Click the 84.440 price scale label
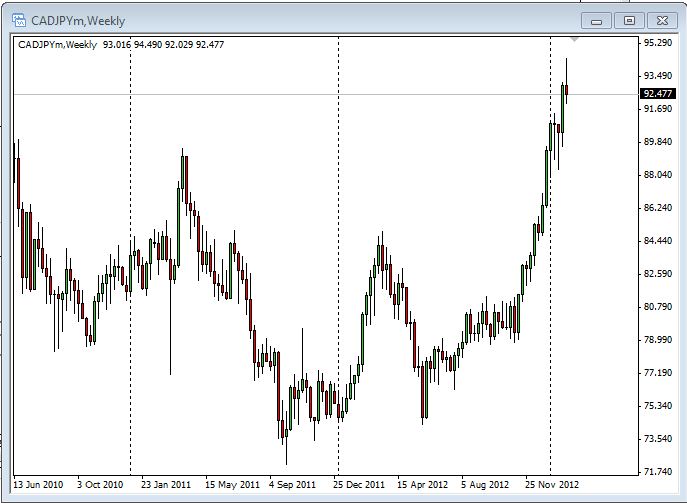The height and width of the screenshot is (503, 687). [658, 241]
